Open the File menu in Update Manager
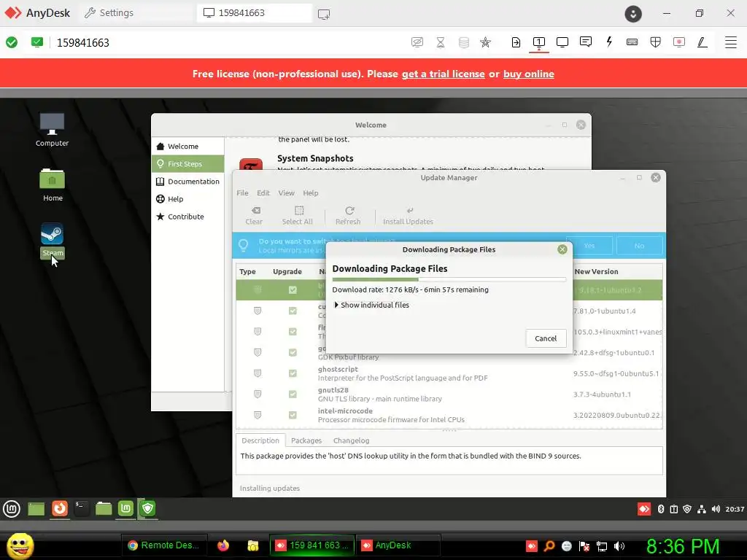The width and height of the screenshot is (747, 560). 242,192
